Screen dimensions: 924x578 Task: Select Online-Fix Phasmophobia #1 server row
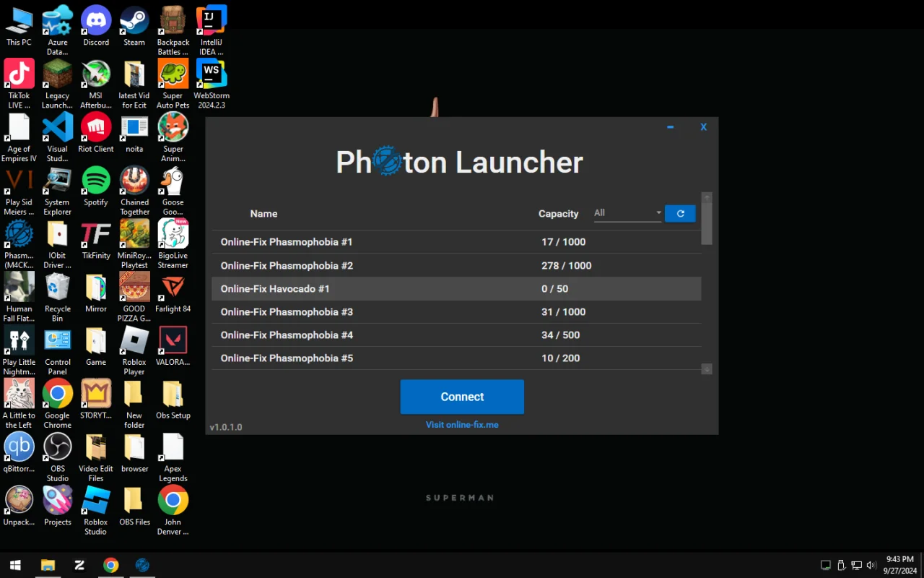click(x=456, y=242)
